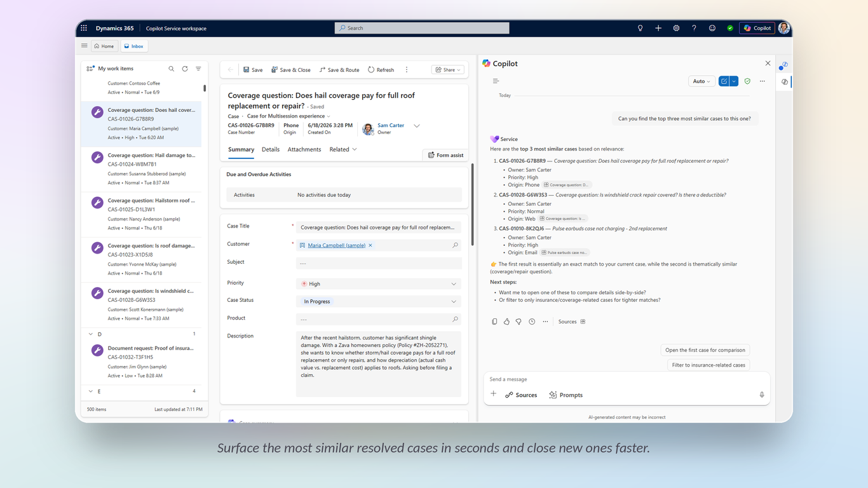Choose 'Filter to insurance-related cases' suggestion
This screenshot has width=868, height=488.
coord(709,365)
